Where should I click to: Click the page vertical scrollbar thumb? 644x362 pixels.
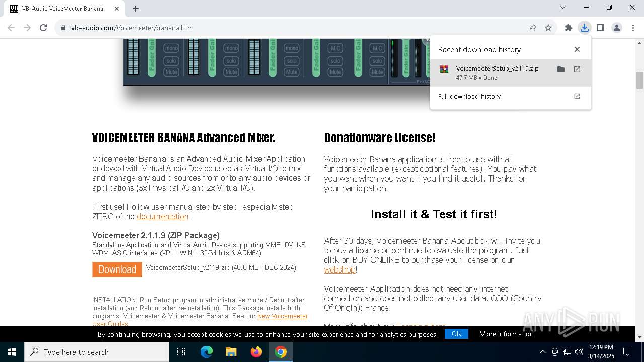pos(639,80)
